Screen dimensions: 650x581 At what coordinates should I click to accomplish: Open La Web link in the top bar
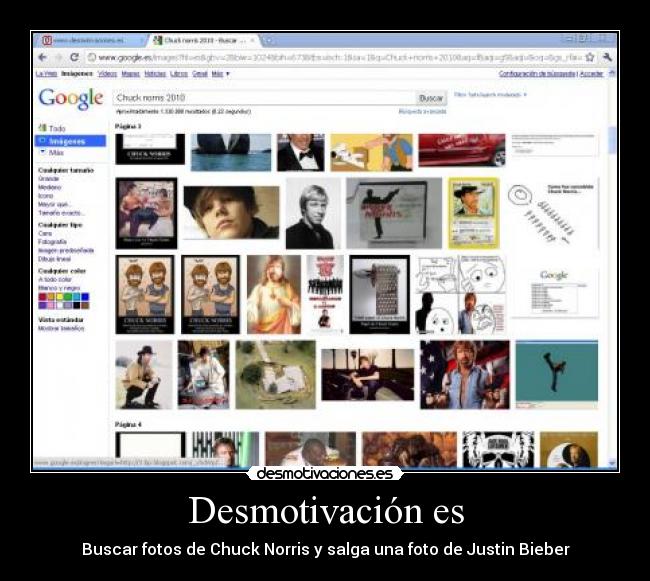46,74
